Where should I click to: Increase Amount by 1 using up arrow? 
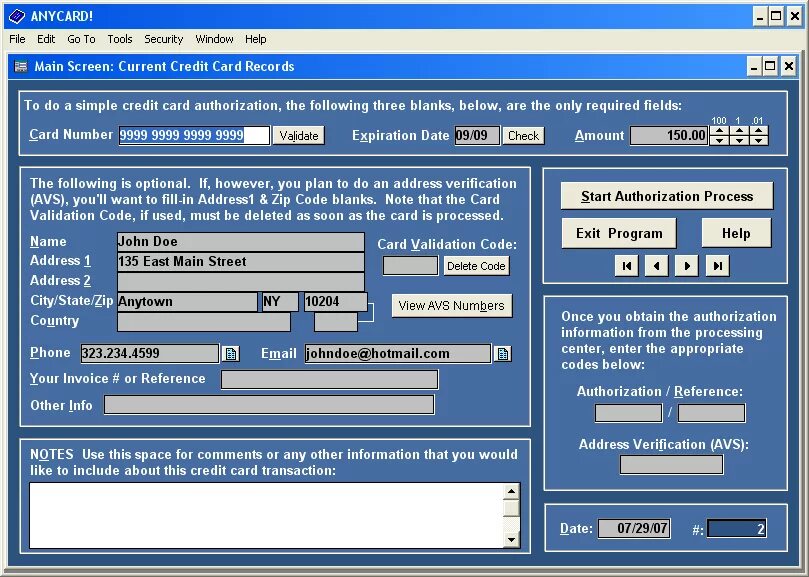pos(739,131)
